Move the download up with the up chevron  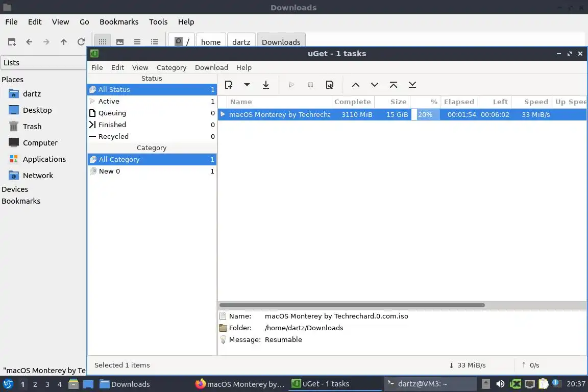click(x=355, y=85)
